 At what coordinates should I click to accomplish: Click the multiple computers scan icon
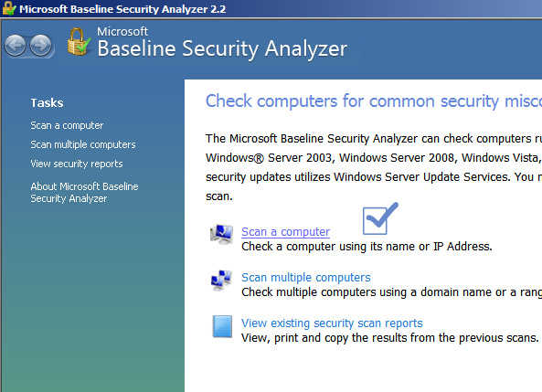[221, 280]
